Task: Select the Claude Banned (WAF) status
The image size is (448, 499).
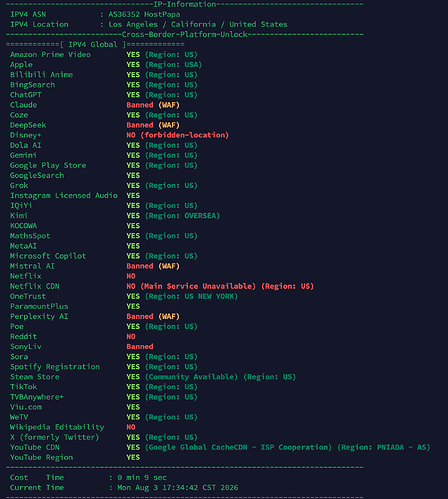Action: [x=153, y=105]
